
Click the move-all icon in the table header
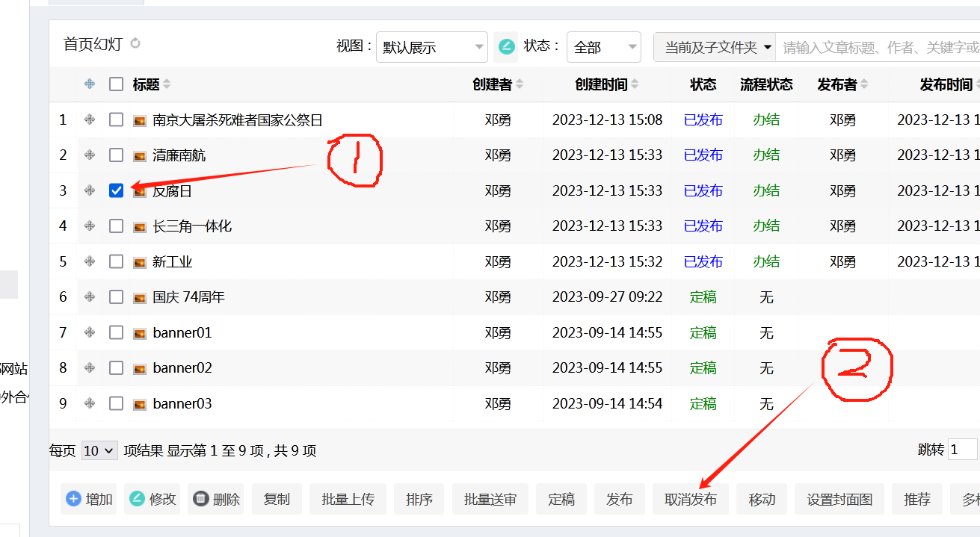(90, 84)
